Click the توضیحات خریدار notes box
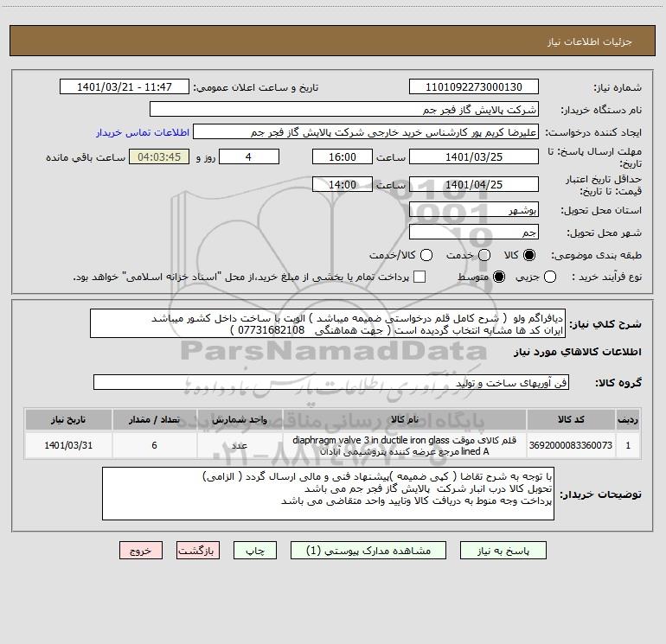The image size is (666, 644). tap(328, 494)
